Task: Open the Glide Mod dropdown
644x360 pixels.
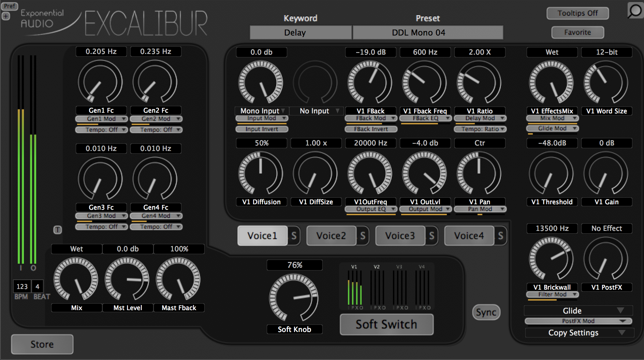Action: (552, 128)
